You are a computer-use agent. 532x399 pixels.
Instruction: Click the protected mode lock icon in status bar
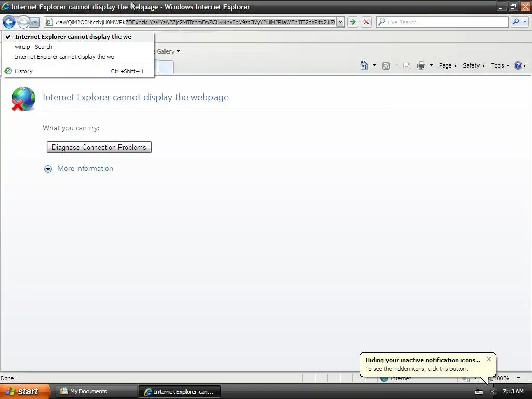pos(467,379)
